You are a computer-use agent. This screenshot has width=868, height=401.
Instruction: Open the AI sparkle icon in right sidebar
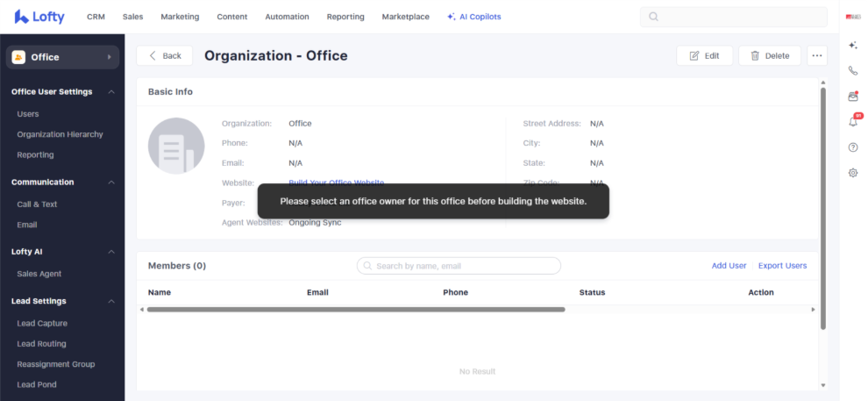tap(853, 45)
